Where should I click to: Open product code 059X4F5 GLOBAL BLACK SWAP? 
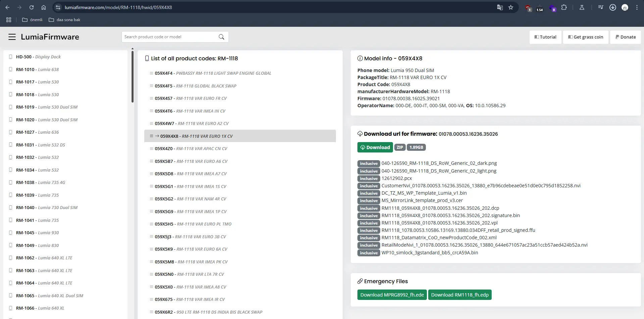coord(195,86)
